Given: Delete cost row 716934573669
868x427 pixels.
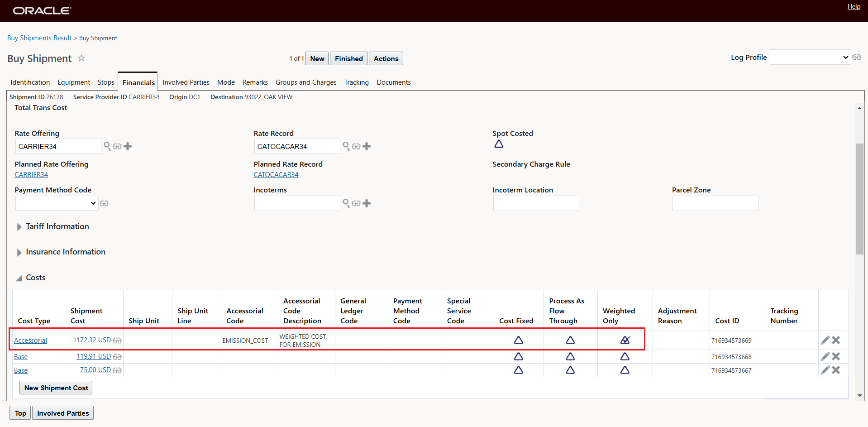Looking at the screenshot, I should point(836,340).
